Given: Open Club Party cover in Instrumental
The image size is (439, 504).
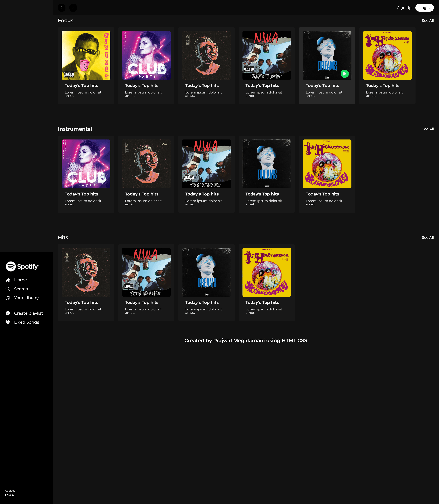Looking at the screenshot, I should pyautogui.click(x=86, y=164).
